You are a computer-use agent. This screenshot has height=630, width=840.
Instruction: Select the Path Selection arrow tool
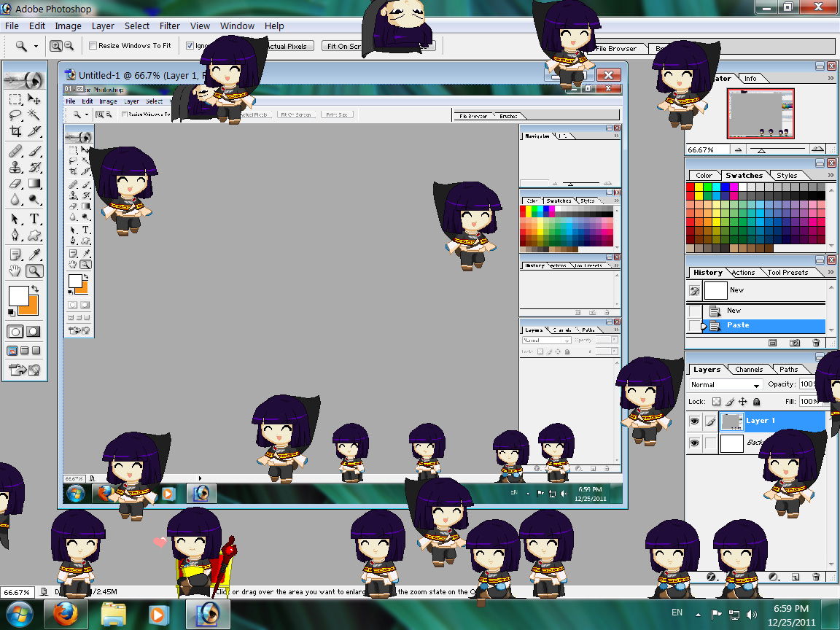15,219
